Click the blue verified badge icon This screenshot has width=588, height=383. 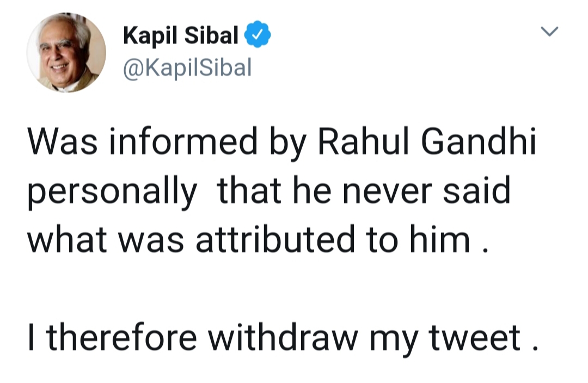258,37
